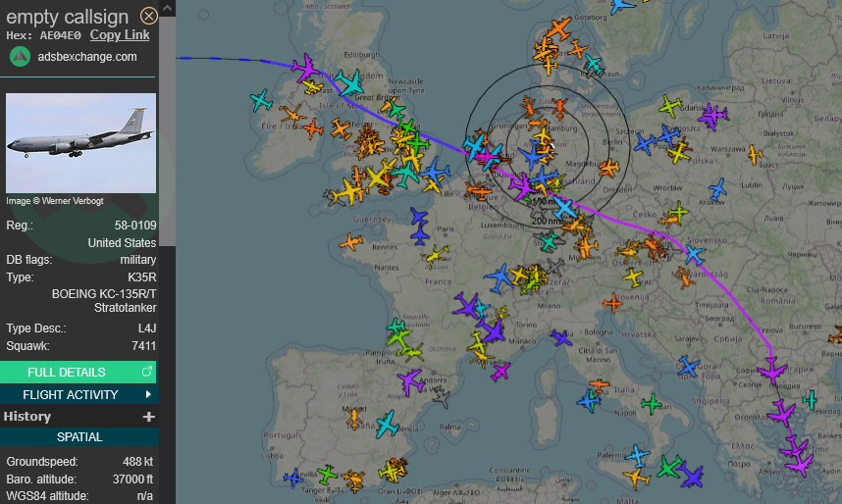Select blue aircraft beside the 200 nm label
This screenshot has height=504, width=842.
(x=563, y=208)
